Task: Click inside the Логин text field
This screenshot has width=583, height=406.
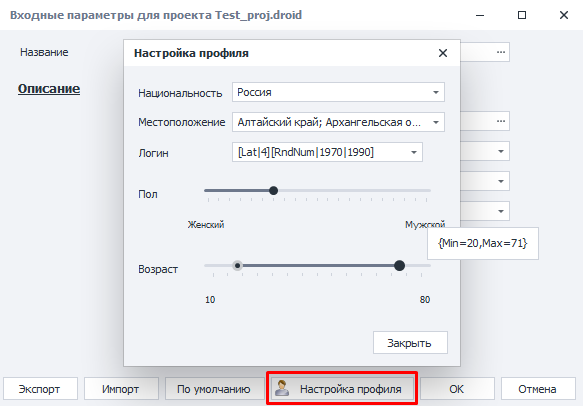Action: pyautogui.click(x=320, y=152)
